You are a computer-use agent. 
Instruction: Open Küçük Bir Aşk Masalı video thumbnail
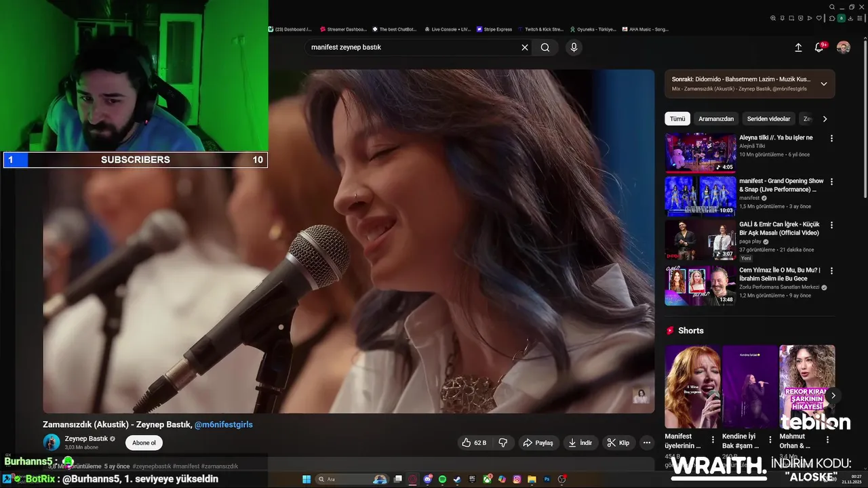pyautogui.click(x=700, y=240)
